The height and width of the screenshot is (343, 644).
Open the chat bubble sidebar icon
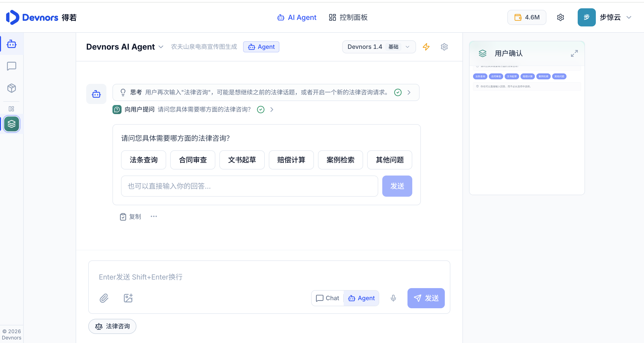tap(12, 66)
